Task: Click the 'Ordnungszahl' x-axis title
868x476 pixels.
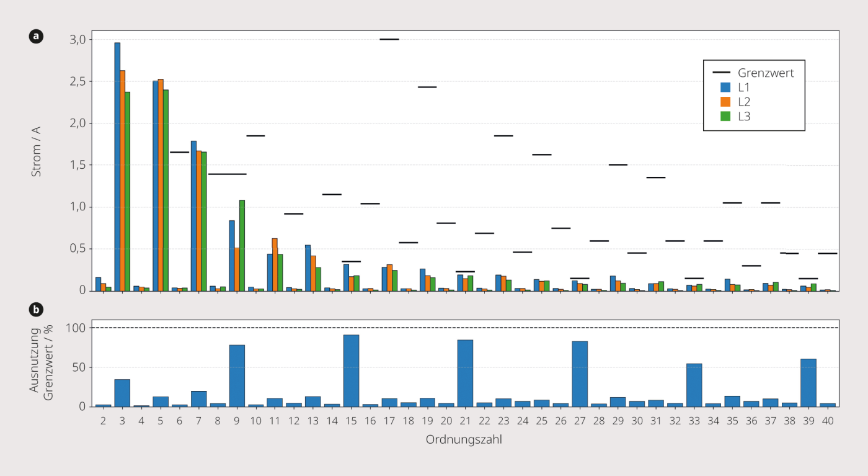Action: coord(465,440)
